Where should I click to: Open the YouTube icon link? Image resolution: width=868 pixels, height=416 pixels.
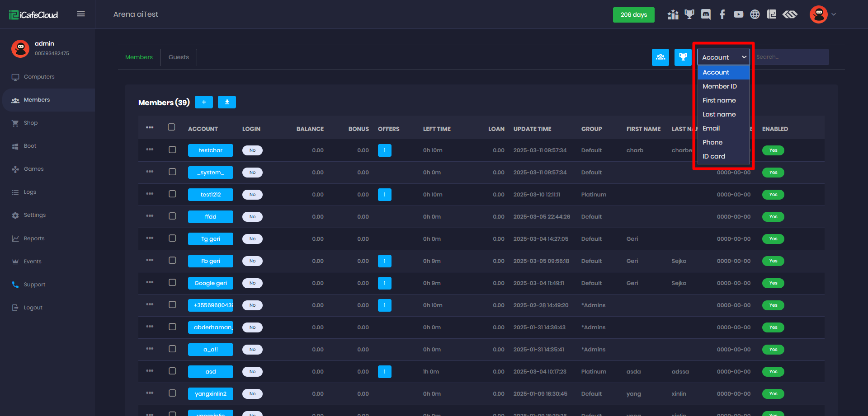coord(738,14)
